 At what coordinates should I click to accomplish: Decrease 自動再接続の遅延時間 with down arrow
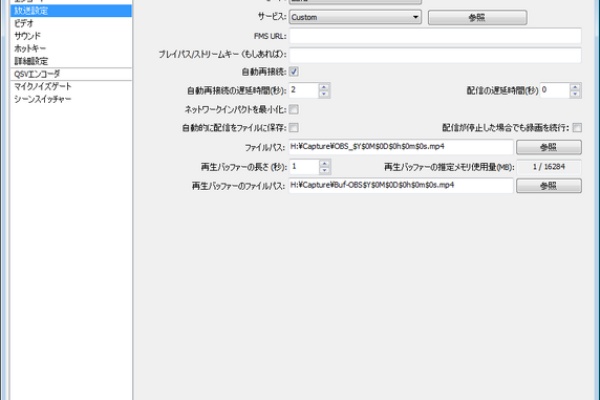click(324, 94)
